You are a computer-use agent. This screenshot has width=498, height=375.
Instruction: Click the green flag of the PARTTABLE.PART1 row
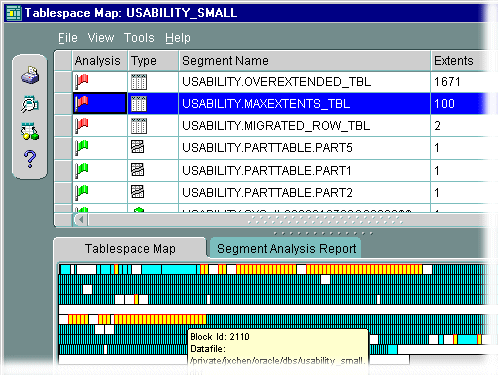click(81, 170)
